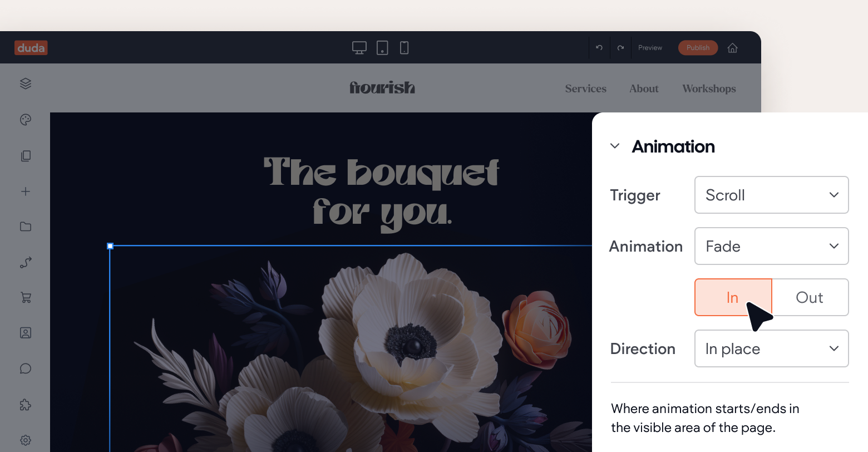Open the Services nav link

586,89
